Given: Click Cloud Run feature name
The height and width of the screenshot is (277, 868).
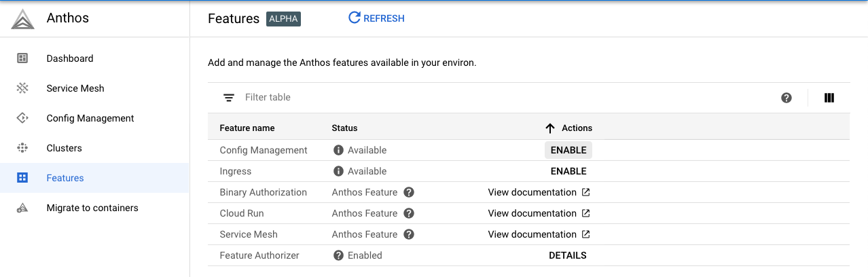Looking at the screenshot, I should pyautogui.click(x=242, y=213).
